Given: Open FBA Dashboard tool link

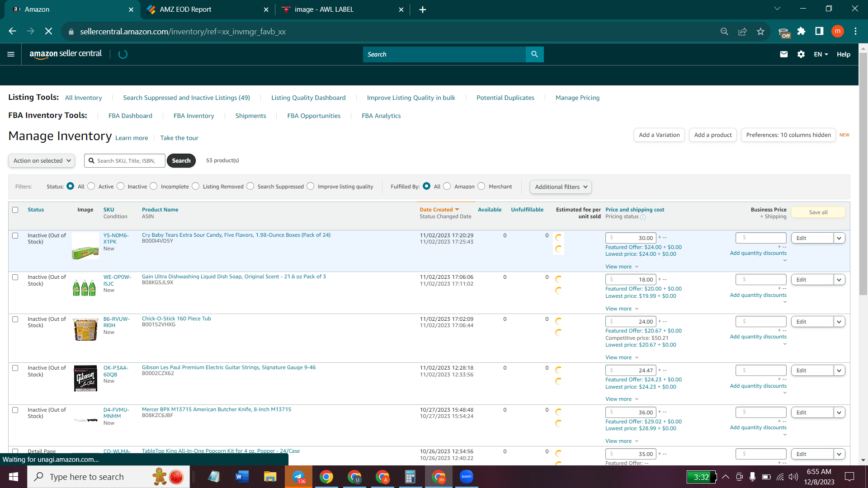Looking at the screenshot, I should (130, 116).
